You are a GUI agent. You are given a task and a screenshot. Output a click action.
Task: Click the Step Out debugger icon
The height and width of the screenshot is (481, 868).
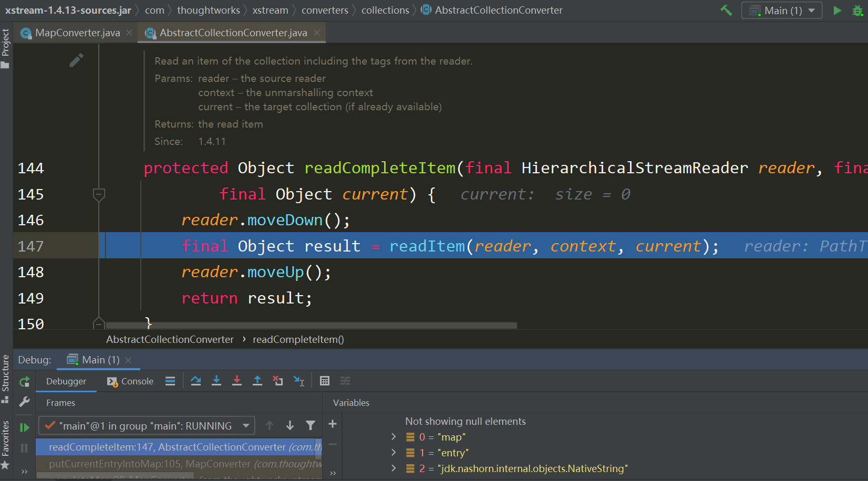(x=257, y=381)
